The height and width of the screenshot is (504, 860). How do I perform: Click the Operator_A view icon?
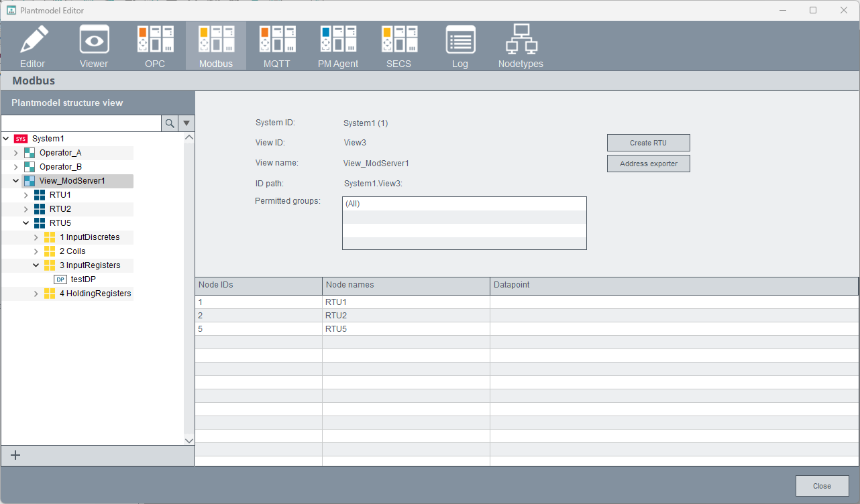click(x=30, y=153)
